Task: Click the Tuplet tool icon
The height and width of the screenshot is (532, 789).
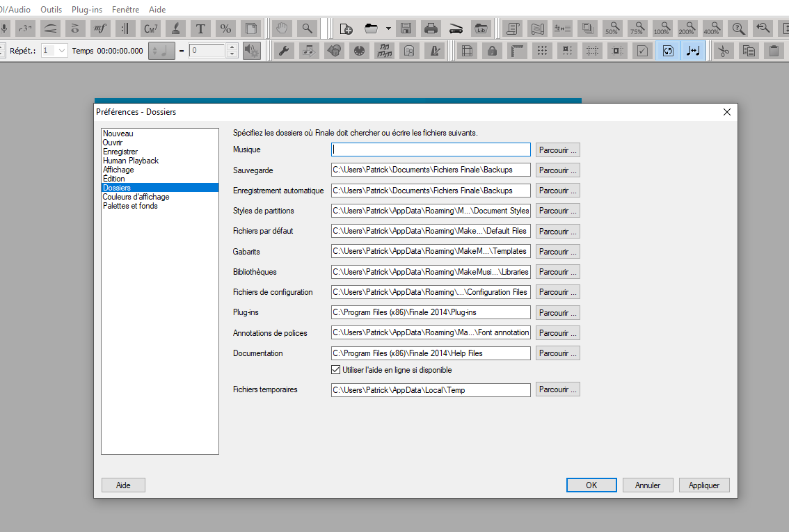Action: 26,29
